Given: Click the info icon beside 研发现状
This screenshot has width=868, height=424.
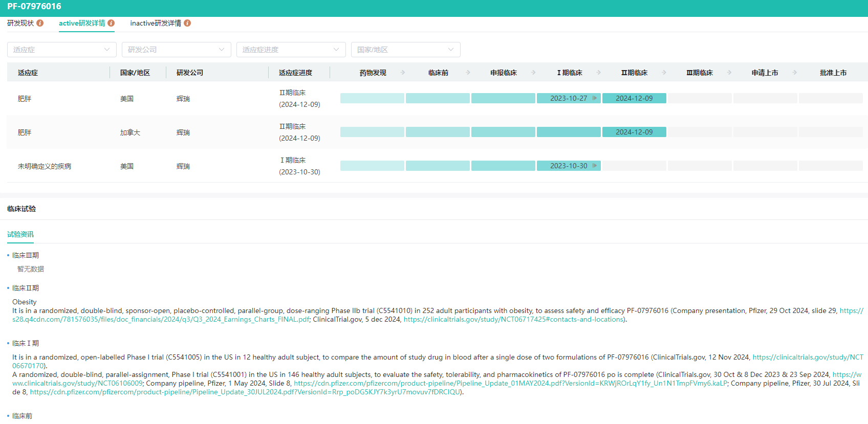Looking at the screenshot, I should coord(40,23).
